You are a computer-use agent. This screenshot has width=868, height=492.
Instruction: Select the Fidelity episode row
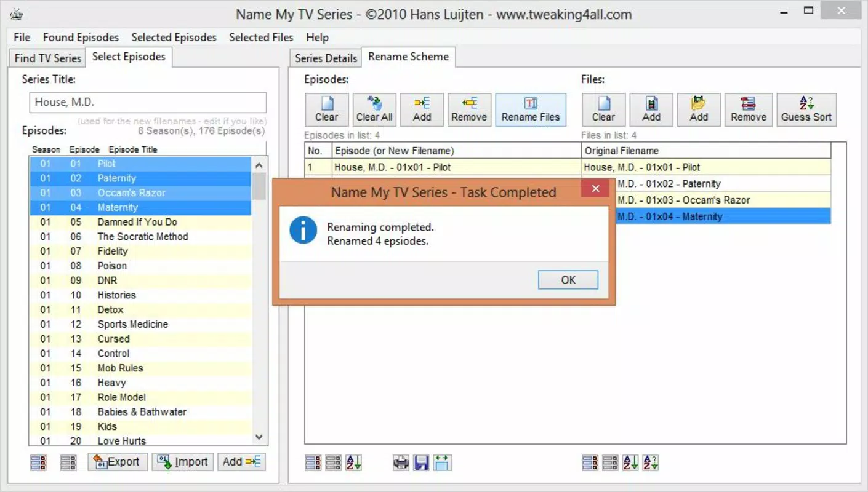click(140, 252)
